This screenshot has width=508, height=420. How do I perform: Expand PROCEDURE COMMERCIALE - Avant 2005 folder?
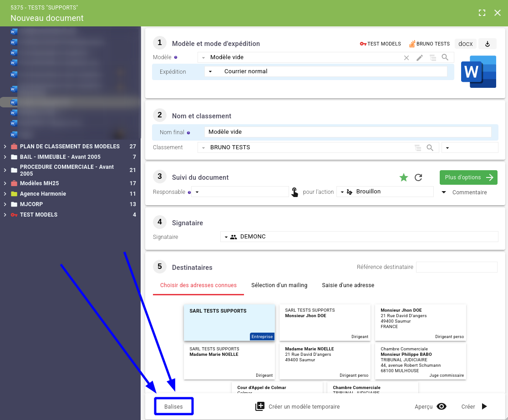pos(5,170)
